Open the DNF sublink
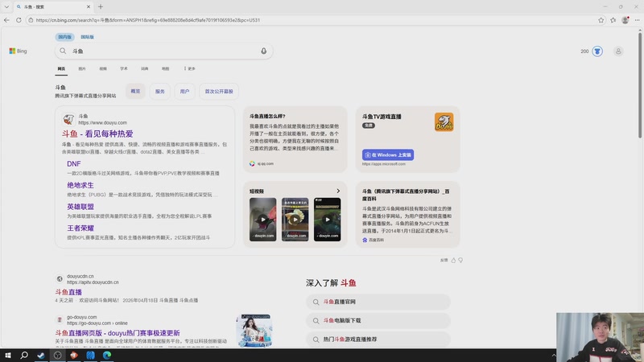 [74, 164]
